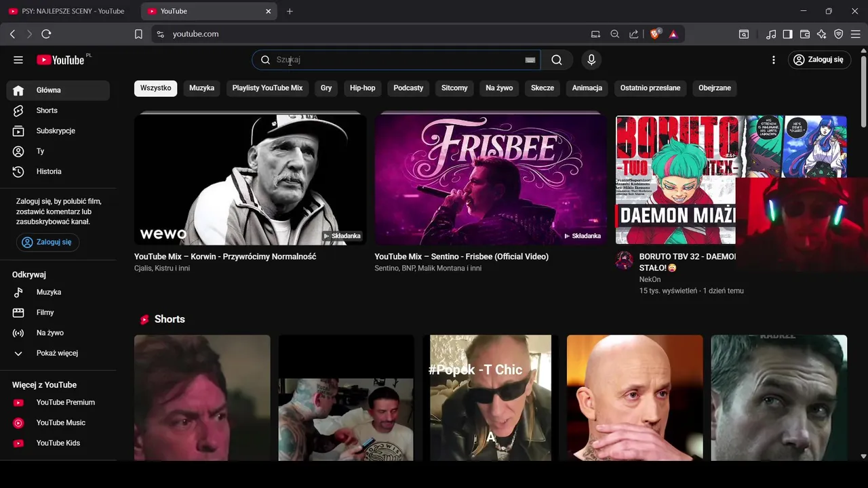
Task: Select Playlisty YouTube Mix chip
Action: point(267,88)
